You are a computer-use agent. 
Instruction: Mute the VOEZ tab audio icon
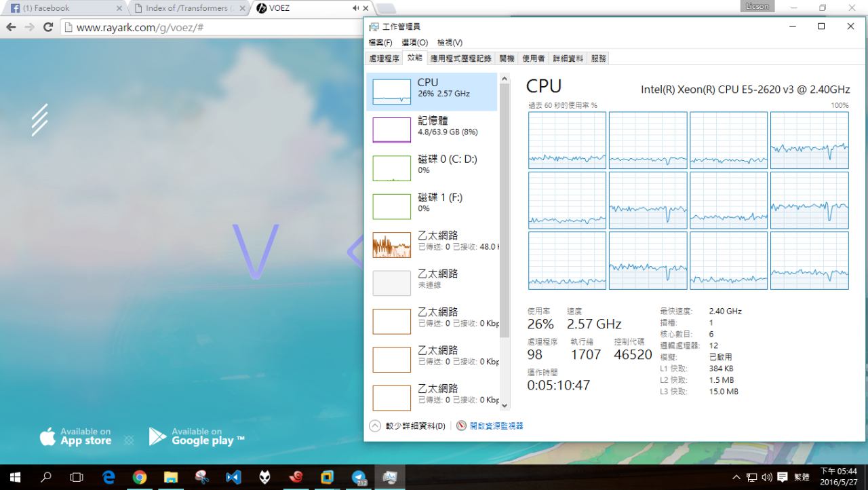pyautogui.click(x=355, y=8)
